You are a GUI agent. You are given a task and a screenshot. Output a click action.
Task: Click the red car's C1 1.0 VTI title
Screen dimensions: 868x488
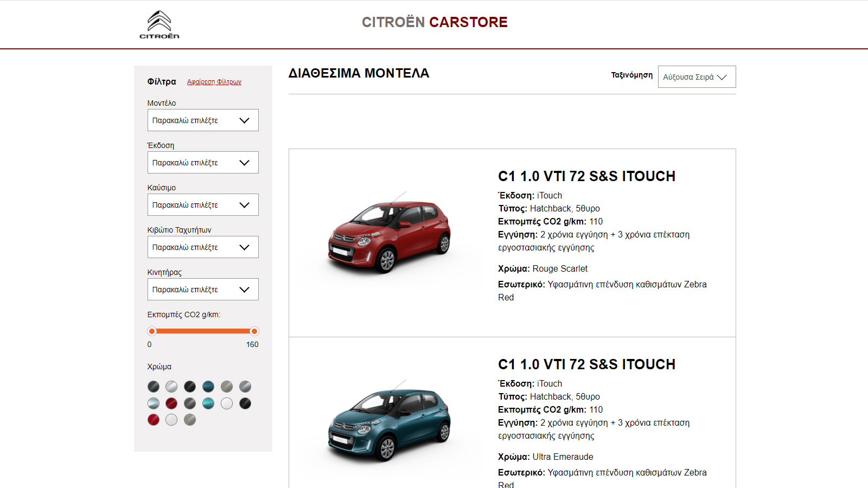586,176
